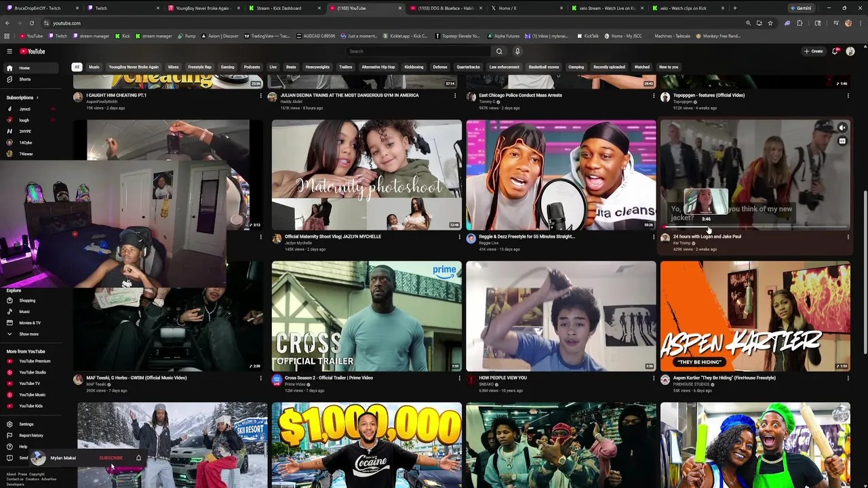Screen dimensions: 868x488
Task: Toggle captions on preview video
Action: click(842, 141)
